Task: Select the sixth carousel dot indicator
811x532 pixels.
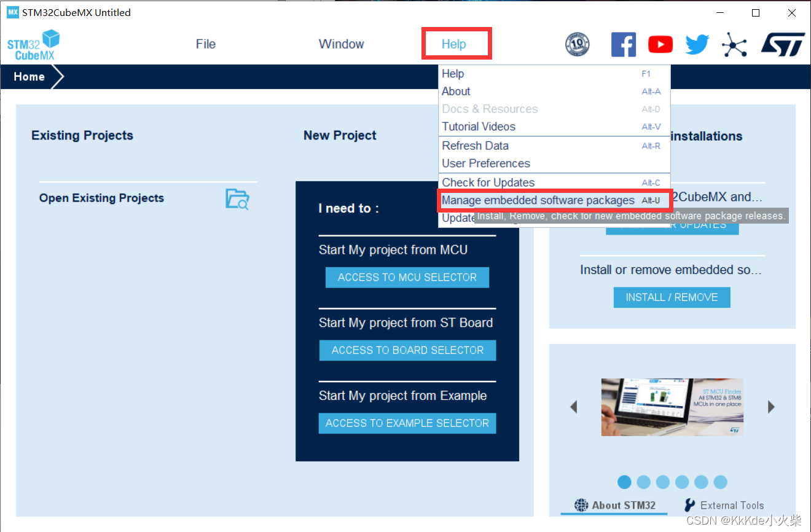Action: coord(720,482)
